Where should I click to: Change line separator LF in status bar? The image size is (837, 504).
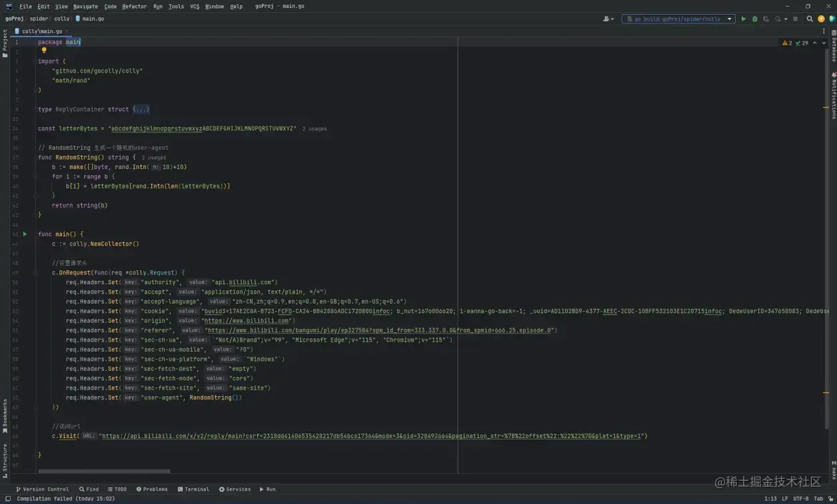[784, 499]
